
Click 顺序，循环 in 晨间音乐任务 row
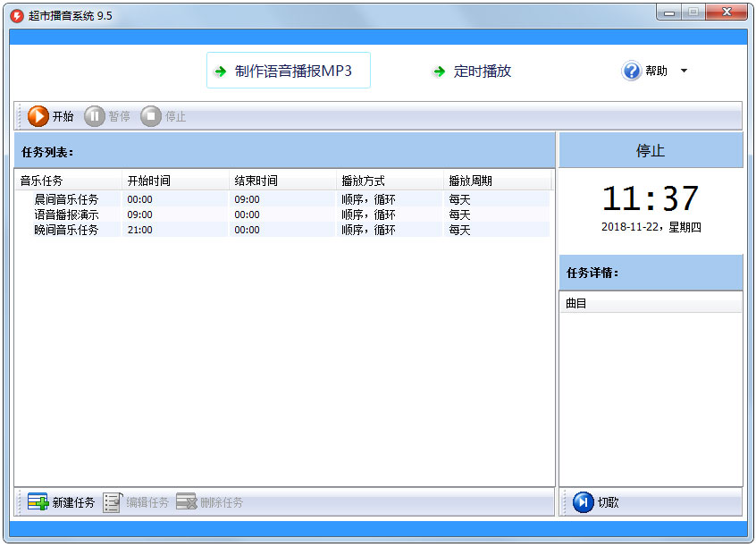(x=368, y=199)
